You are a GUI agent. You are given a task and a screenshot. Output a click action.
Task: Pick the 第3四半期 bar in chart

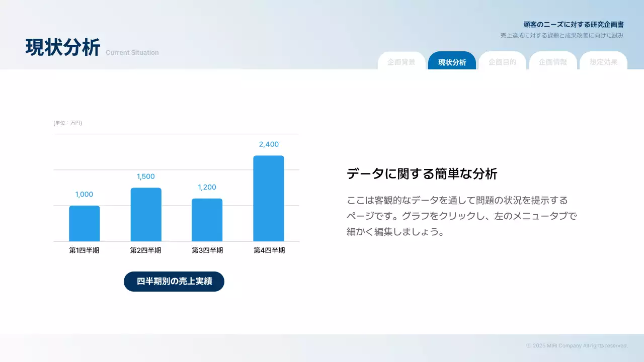[207, 220]
